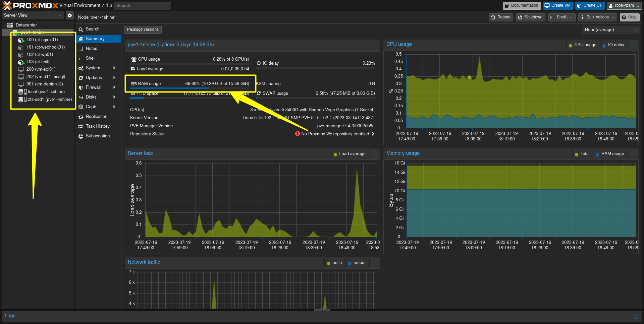644x324 pixels.
Task: Click container icon of 102 (ct-wp01)
Action: 21,55
